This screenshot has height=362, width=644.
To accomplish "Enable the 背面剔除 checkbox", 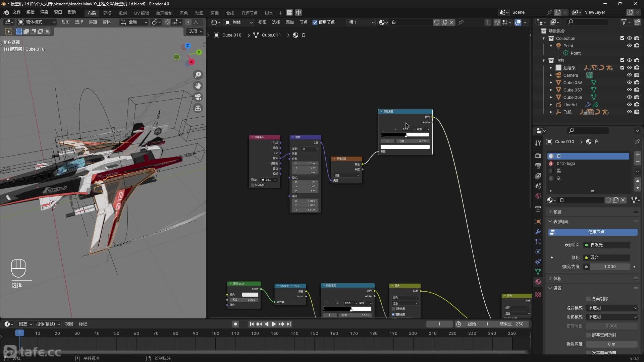I will [x=588, y=299].
